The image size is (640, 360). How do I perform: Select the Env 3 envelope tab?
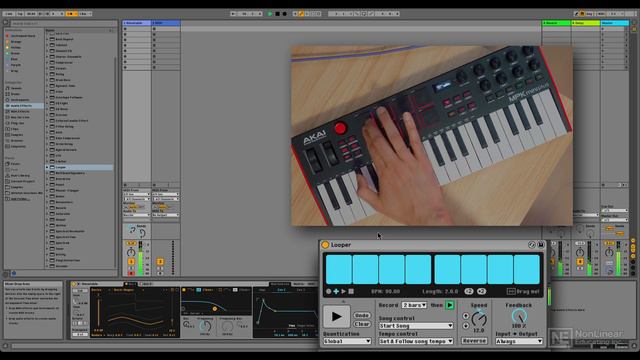[x=300, y=290]
